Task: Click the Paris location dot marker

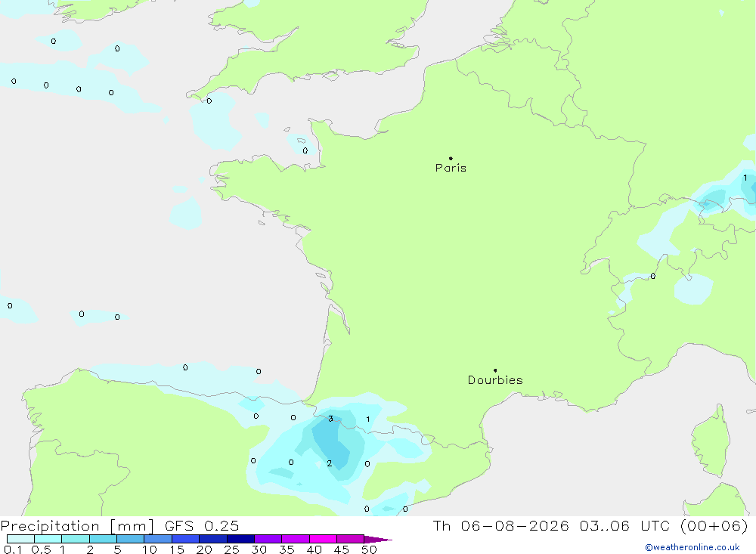Action: [451, 158]
